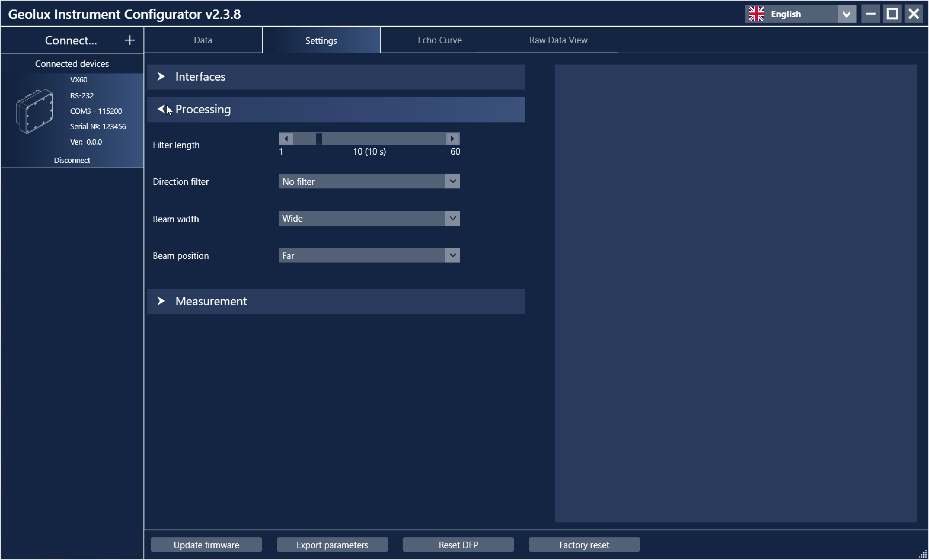Click the Reset DFP button
Viewport: 929px width, 560px height.
(x=458, y=545)
